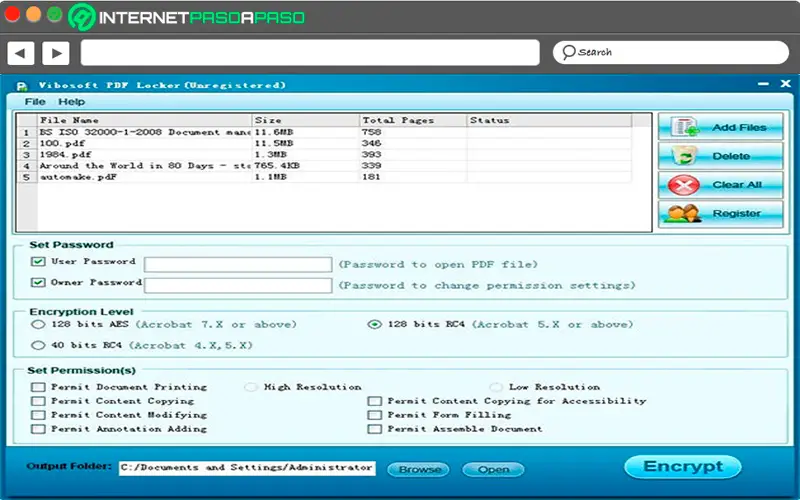The image size is (800, 500).
Task: Click the browser address bar
Action: [x=310, y=53]
